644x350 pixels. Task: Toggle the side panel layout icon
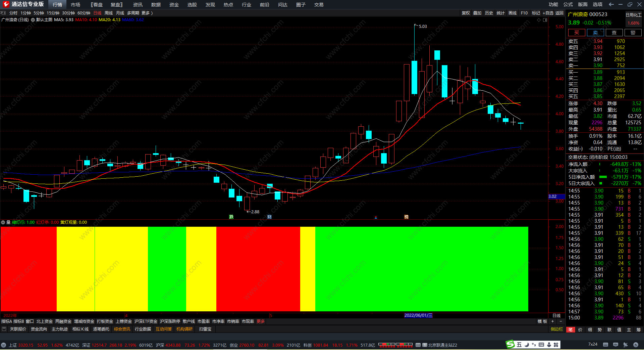pyautogui.click(x=545, y=20)
